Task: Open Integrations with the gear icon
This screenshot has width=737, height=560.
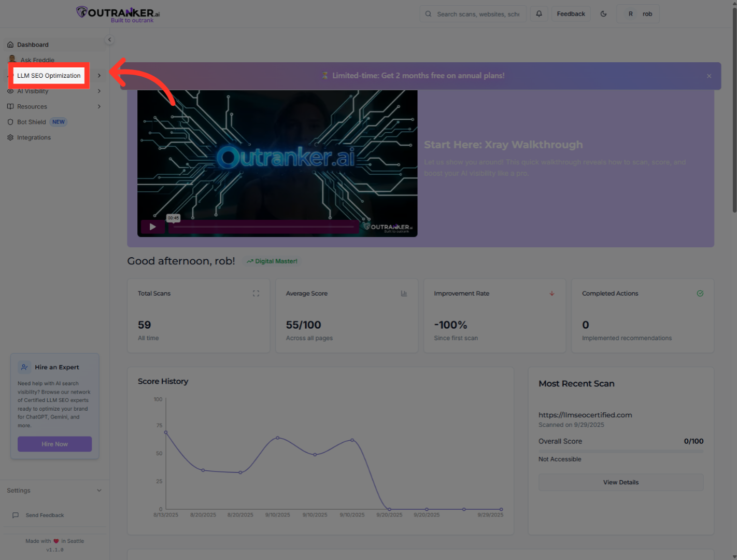Action: 11,137
